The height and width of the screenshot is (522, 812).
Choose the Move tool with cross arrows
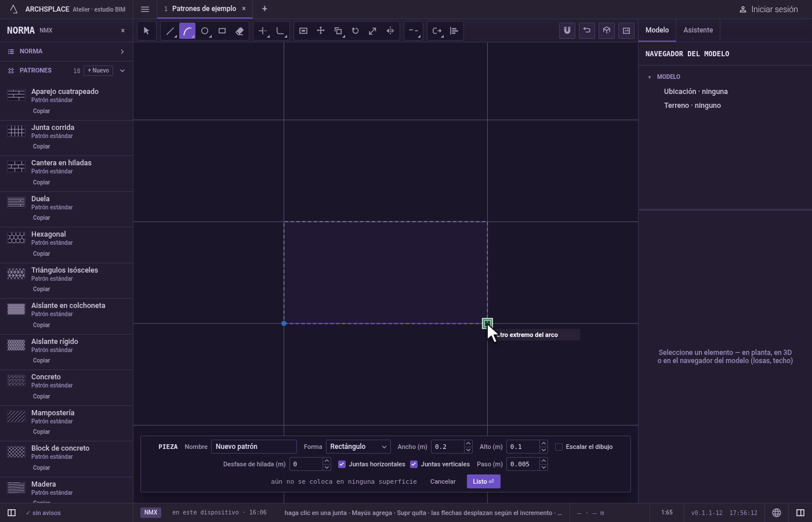(321, 31)
